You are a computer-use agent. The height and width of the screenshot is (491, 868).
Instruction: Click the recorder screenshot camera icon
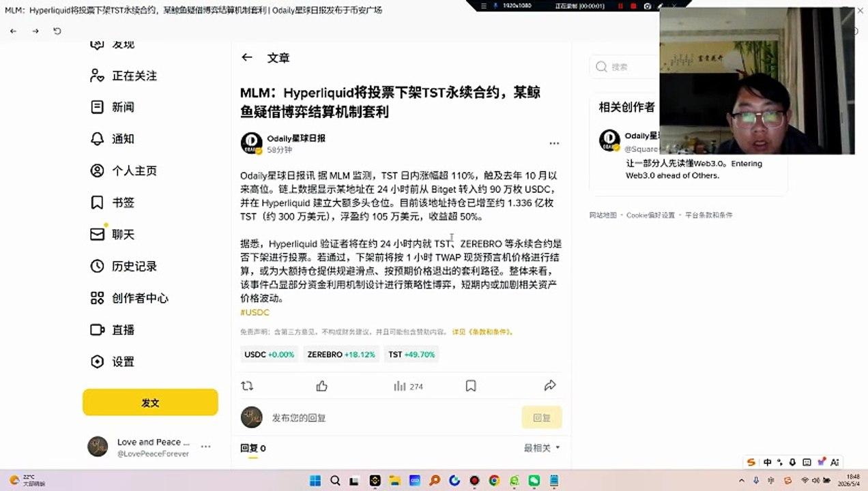point(647,5)
